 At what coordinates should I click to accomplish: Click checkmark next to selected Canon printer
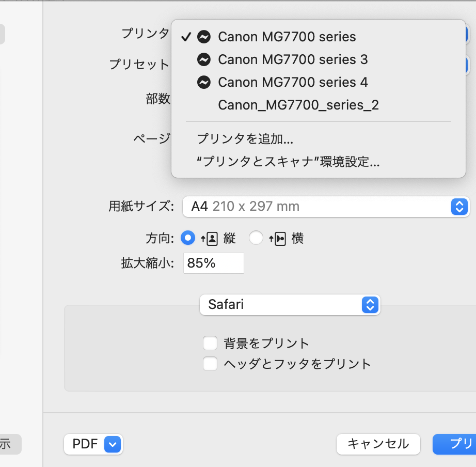pyautogui.click(x=186, y=37)
